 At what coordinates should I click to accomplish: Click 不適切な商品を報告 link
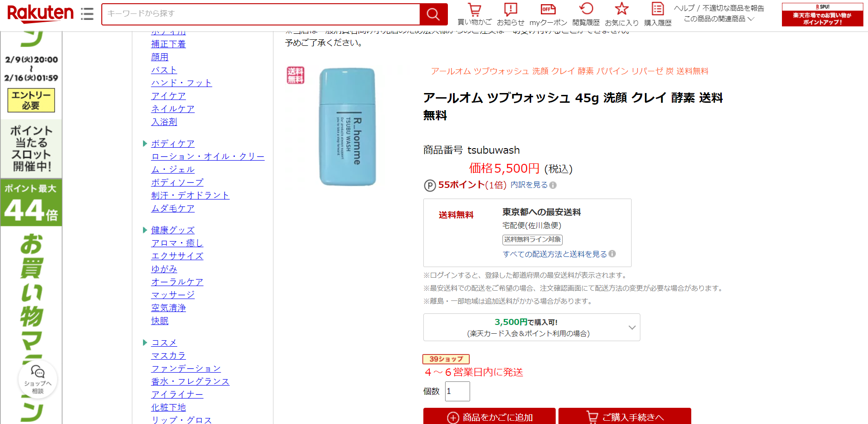point(733,8)
